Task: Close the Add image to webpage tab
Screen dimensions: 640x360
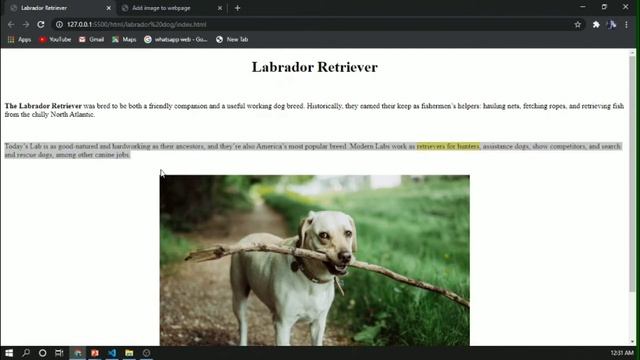Action: pos(220,8)
